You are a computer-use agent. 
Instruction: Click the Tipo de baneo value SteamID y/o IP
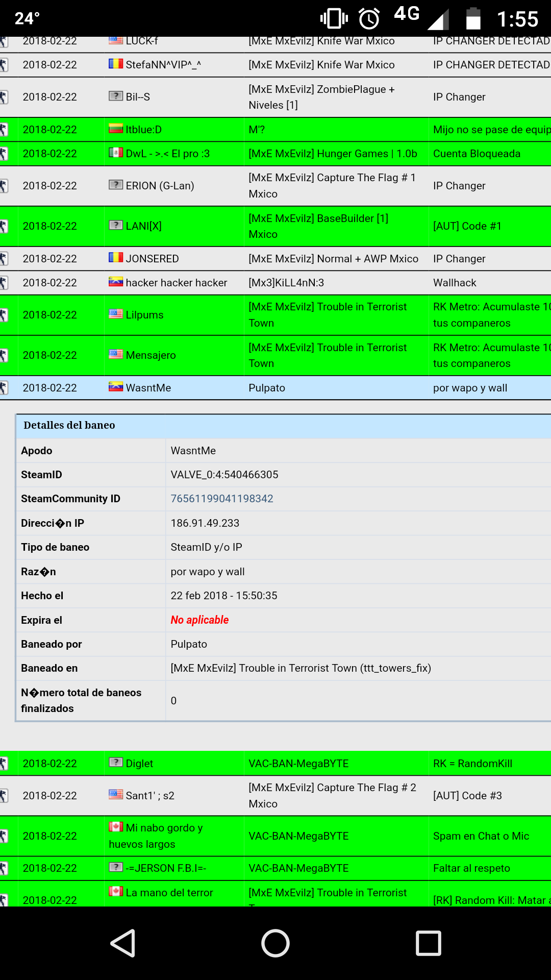click(206, 547)
